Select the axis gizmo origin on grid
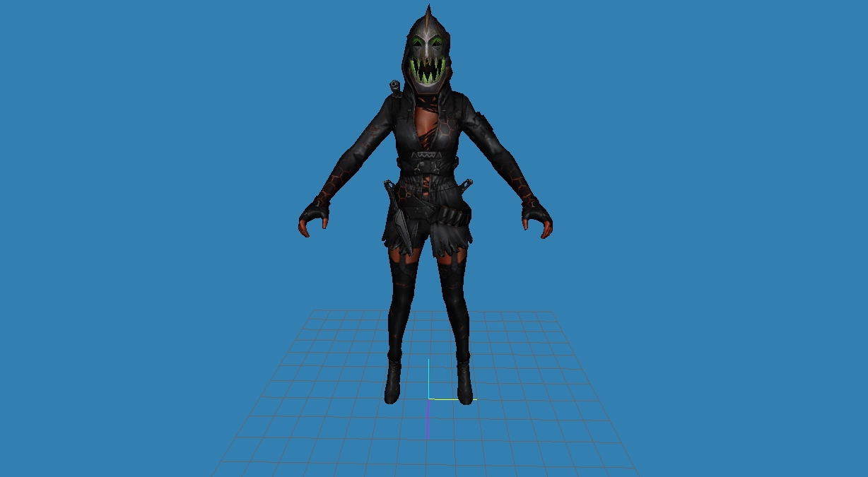The width and height of the screenshot is (868, 477). click(x=428, y=399)
